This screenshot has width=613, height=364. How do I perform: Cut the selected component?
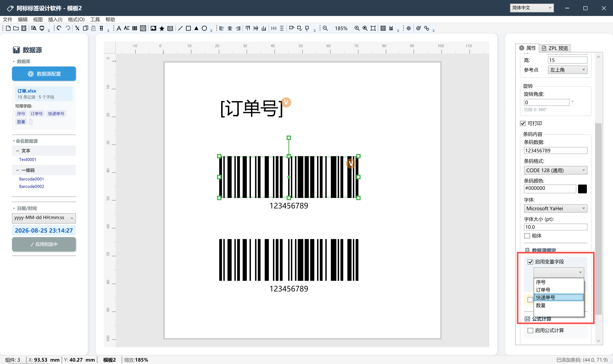77,29
